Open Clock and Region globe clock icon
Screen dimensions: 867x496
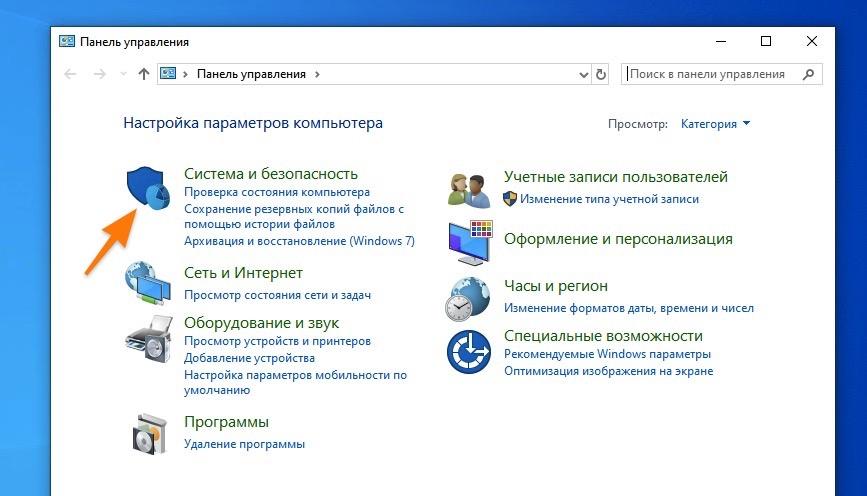pyautogui.click(x=468, y=299)
